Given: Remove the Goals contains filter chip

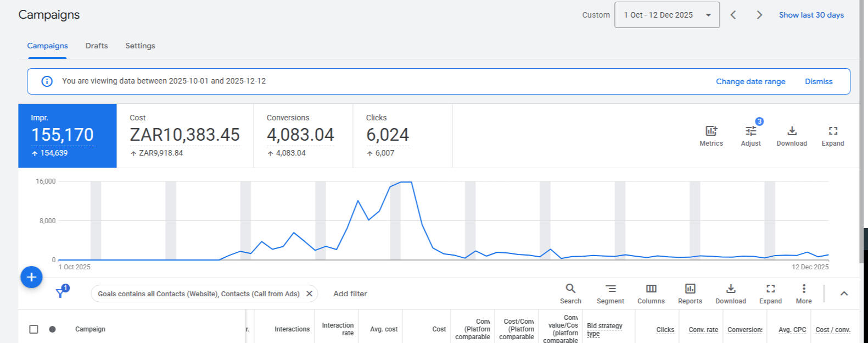Looking at the screenshot, I should (x=309, y=294).
